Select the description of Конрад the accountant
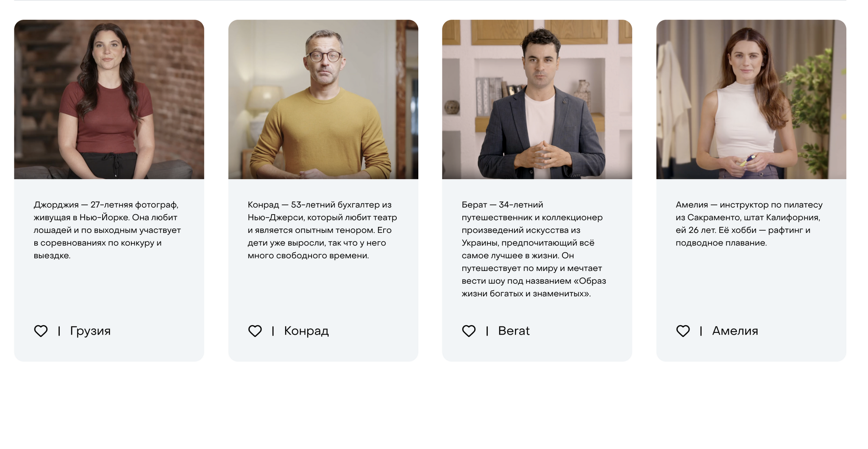Screen dimensions: 868x449 (x=323, y=230)
